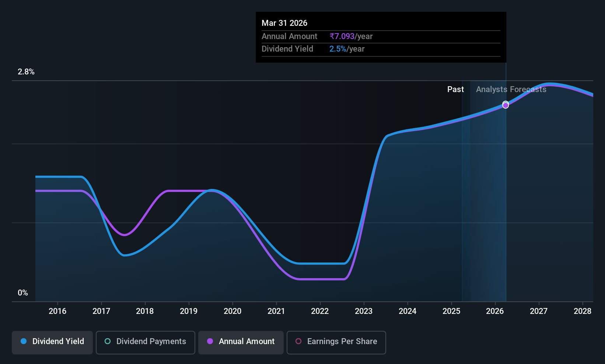Viewport: 605px width, 364px height.
Task: Enable the Dividend Payments series
Action: 146,342
